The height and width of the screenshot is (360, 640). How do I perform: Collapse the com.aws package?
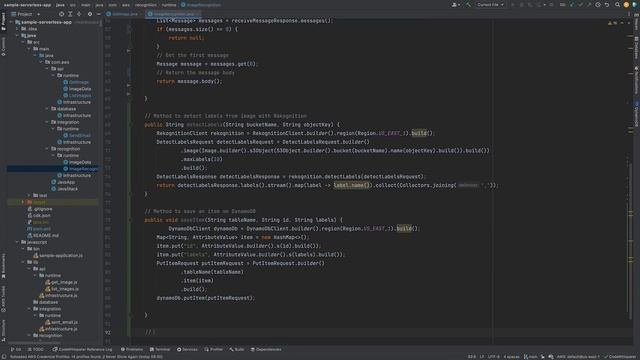(41, 62)
